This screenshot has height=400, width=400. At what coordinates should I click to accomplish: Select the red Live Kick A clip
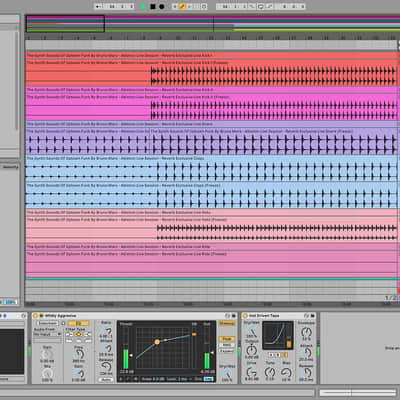point(212,69)
